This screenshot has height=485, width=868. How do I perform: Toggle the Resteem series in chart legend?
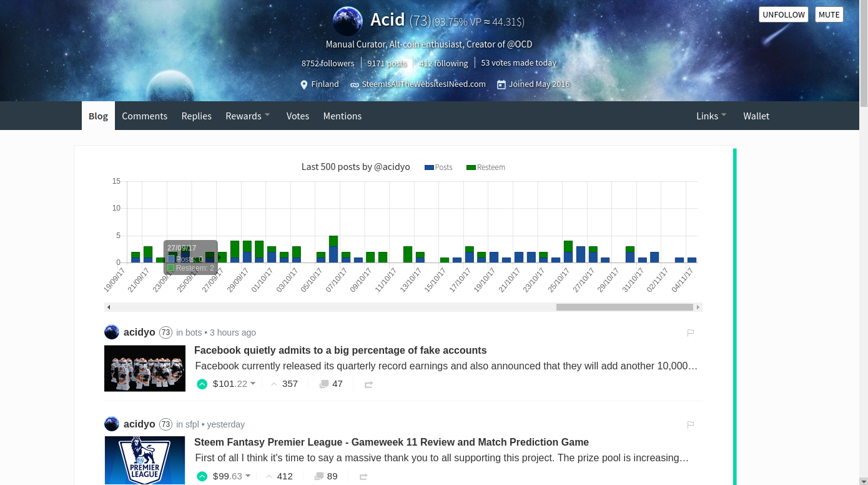pyautogui.click(x=486, y=167)
